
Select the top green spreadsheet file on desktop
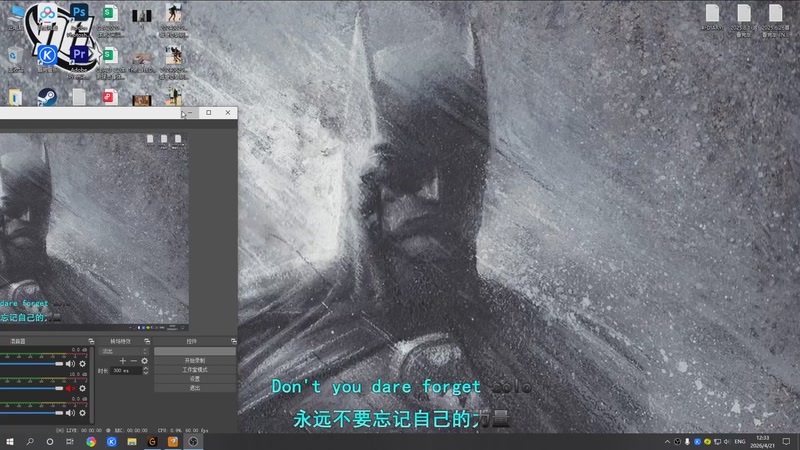tap(109, 20)
